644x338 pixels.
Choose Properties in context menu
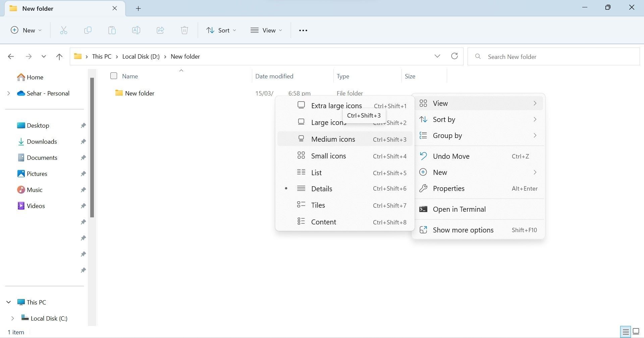click(x=479, y=188)
